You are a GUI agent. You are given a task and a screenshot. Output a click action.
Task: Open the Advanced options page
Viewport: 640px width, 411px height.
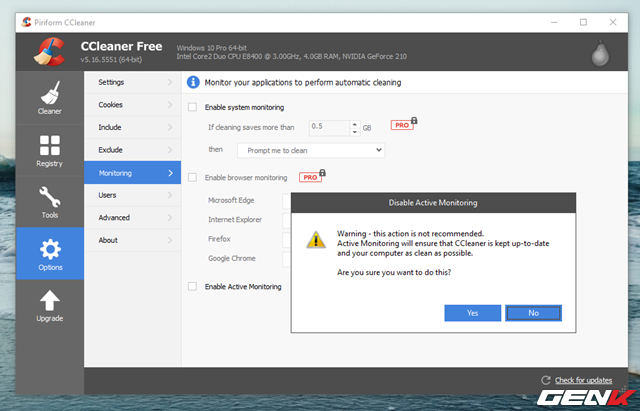coord(133,218)
